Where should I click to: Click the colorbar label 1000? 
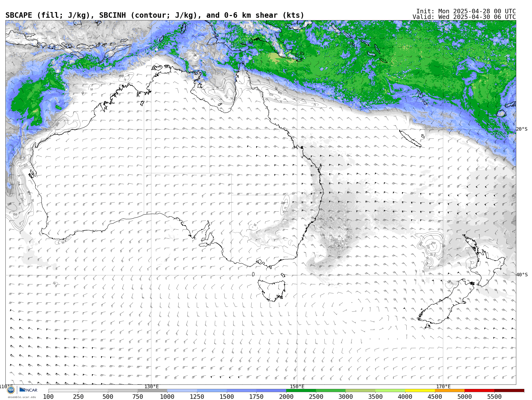(x=167, y=397)
